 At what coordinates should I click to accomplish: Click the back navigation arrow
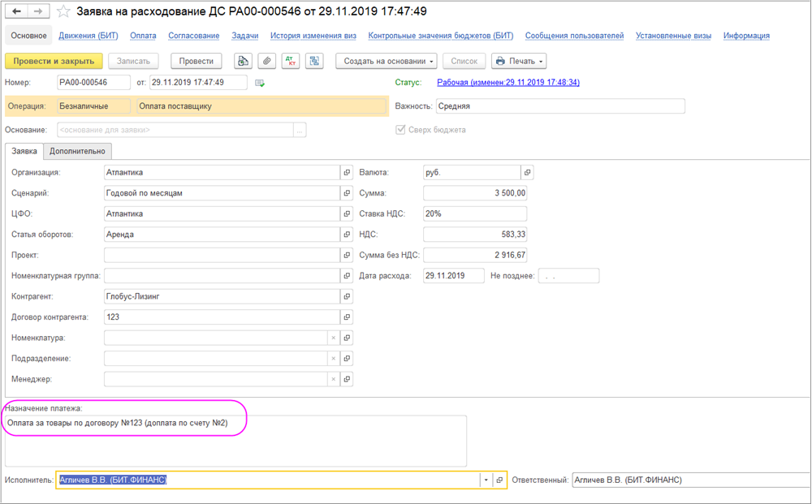[16, 13]
